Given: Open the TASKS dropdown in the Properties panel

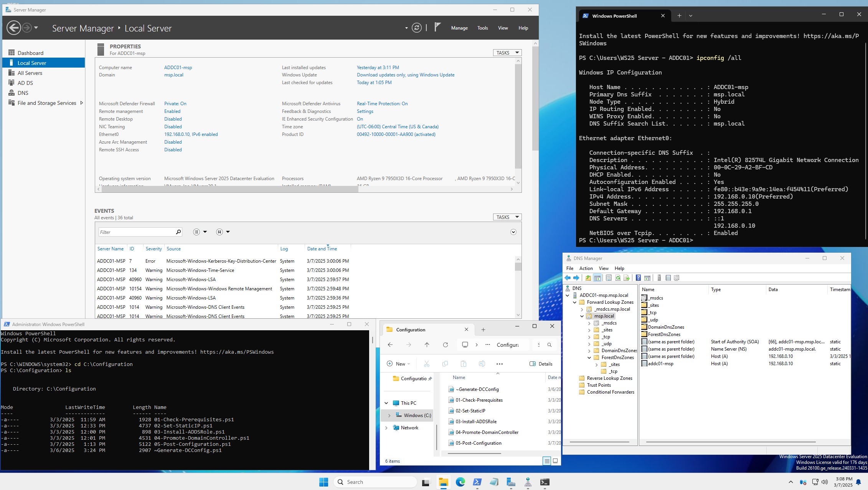Looking at the screenshot, I should coord(507,53).
